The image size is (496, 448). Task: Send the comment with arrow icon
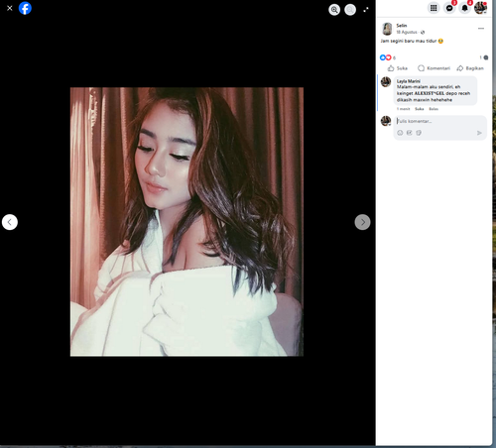point(479,133)
